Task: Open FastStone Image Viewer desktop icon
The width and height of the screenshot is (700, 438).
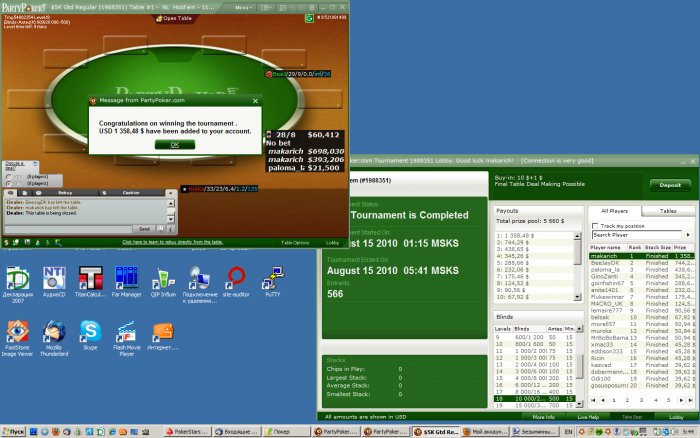Action: pos(17,338)
